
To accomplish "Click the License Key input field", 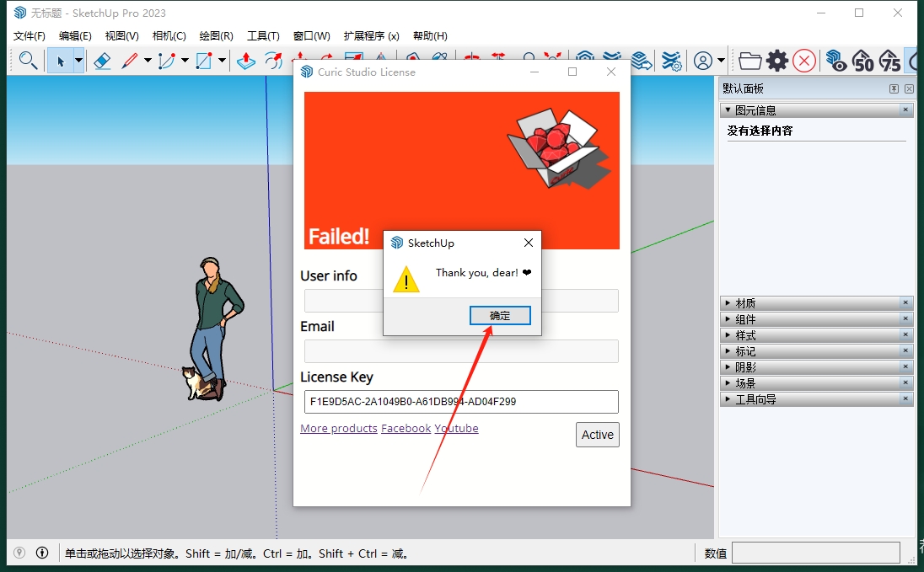I will (x=461, y=402).
